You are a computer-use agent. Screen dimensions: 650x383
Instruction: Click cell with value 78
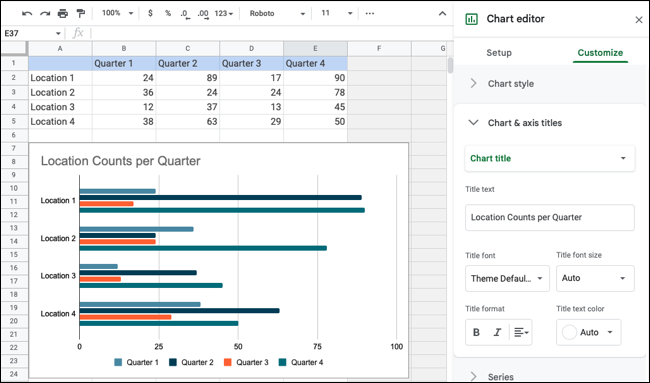click(x=315, y=92)
